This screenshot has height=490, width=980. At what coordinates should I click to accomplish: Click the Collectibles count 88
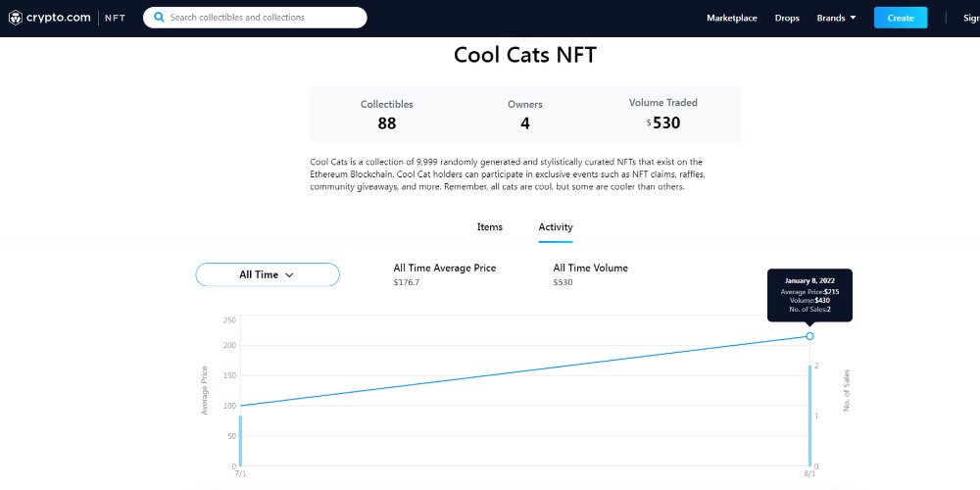coord(387,123)
